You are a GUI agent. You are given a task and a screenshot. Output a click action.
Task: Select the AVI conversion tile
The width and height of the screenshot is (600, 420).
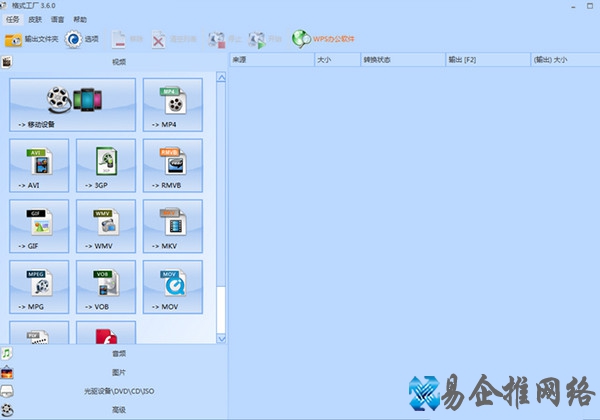pos(39,165)
